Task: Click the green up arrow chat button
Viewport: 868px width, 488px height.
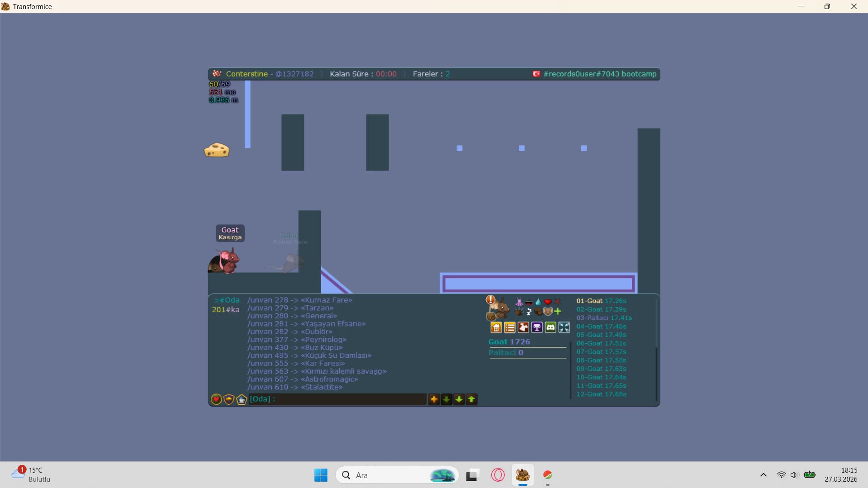Action: [x=472, y=399]
